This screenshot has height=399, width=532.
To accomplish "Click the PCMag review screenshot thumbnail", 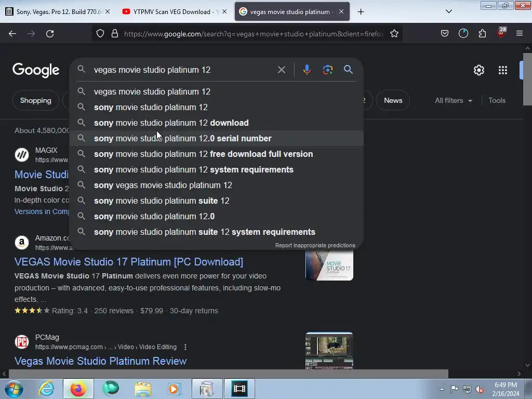I will coord(329,351).
